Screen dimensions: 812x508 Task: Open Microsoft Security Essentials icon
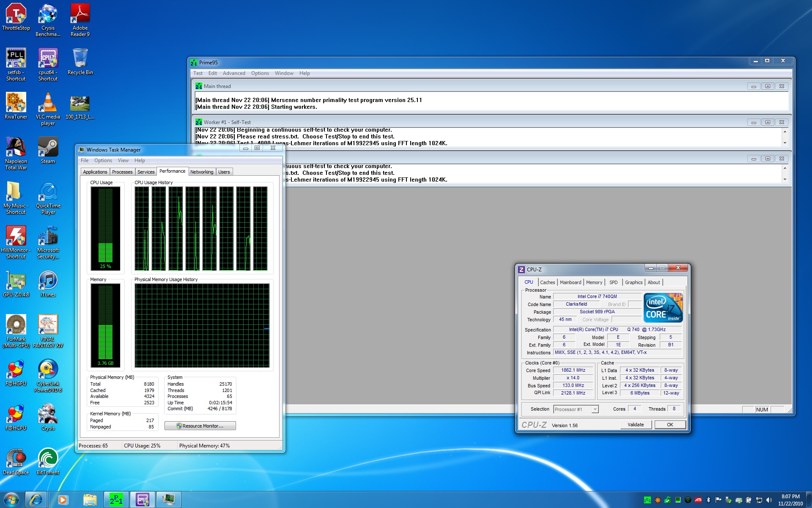48,242
